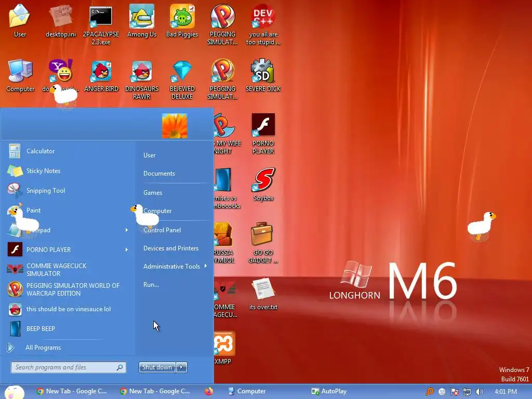Open BEEP BEEP in Start menu

click(x=68, y=328)
